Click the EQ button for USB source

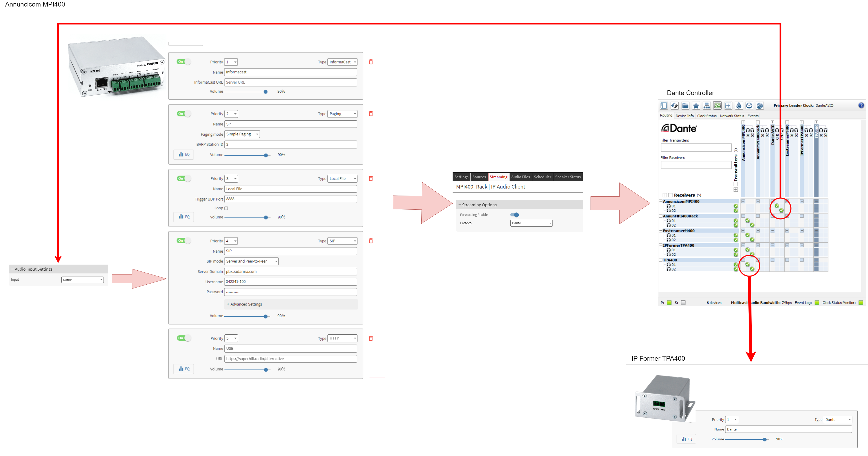point(184,369)
